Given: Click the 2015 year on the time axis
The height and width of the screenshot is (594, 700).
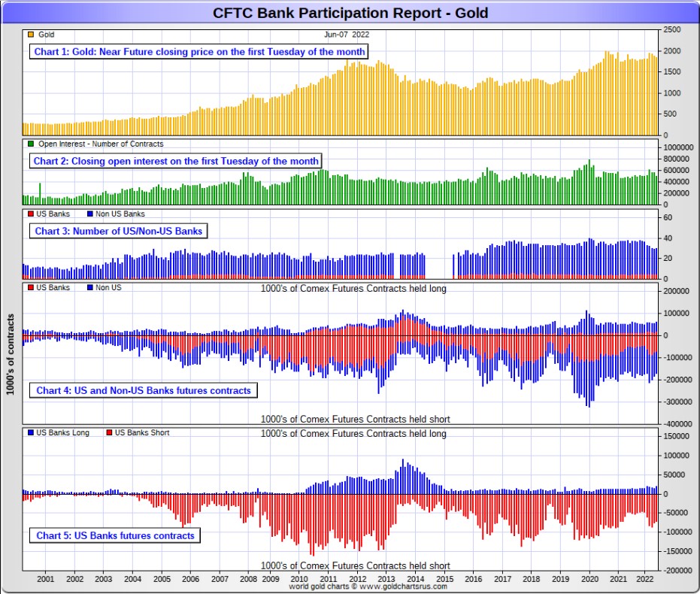Looking at the screenshot, I should point(444,580).
